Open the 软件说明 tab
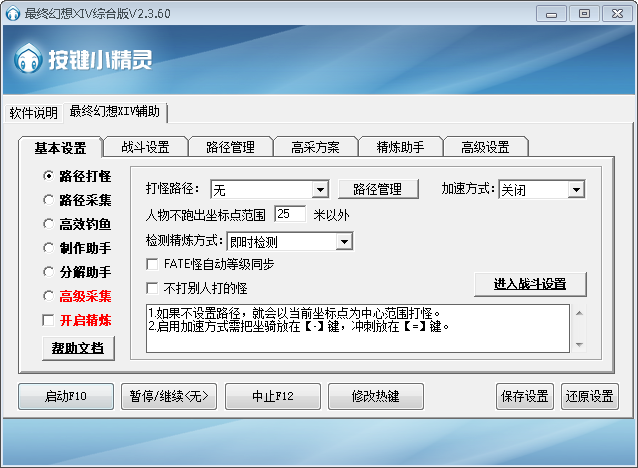Image resolution: width=638 pixels, height=468 pixels. tap(33, 113)
